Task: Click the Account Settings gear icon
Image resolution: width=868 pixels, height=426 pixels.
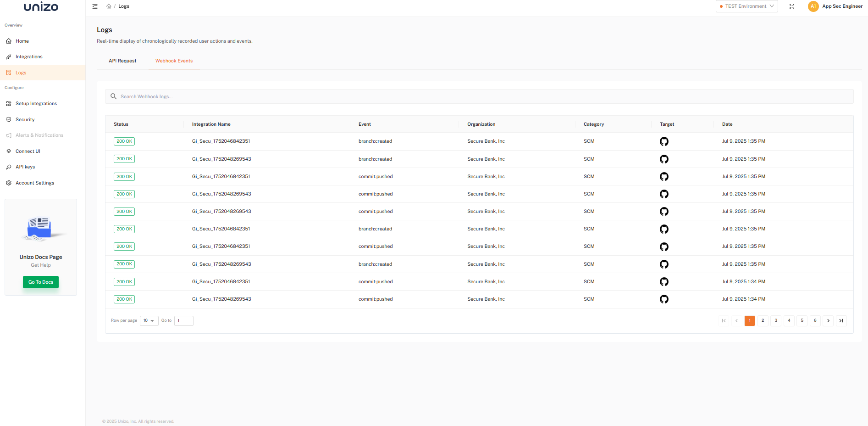Action: click(9, 183)
